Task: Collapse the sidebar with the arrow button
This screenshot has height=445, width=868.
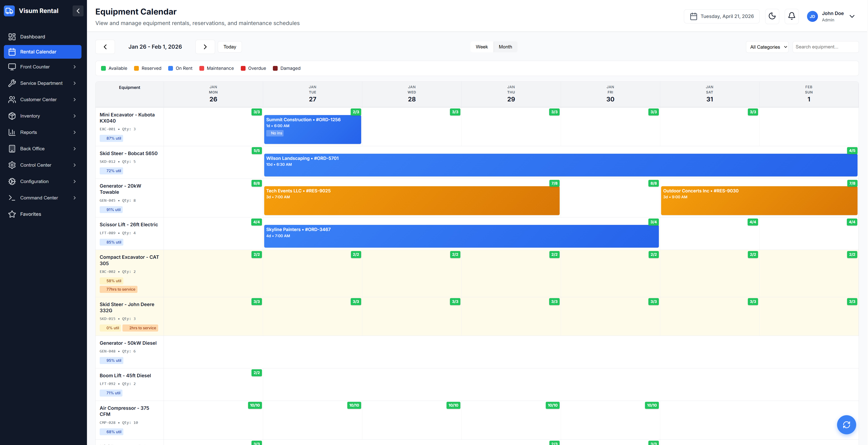Action: [78, 11]
